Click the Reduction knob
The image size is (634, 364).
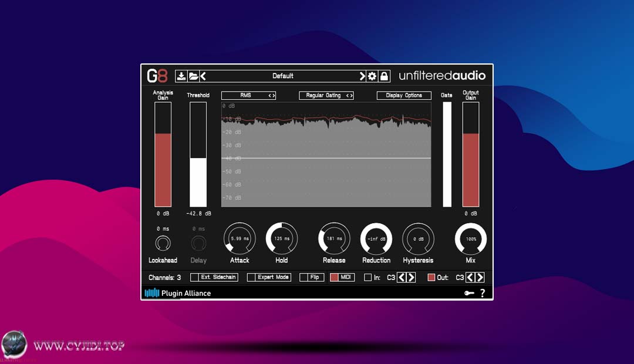(376, 238)
